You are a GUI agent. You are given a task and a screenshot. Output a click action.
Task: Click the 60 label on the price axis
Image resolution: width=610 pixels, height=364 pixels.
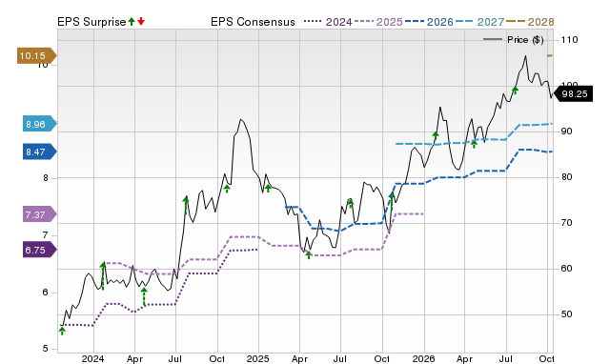coord(566,269)
